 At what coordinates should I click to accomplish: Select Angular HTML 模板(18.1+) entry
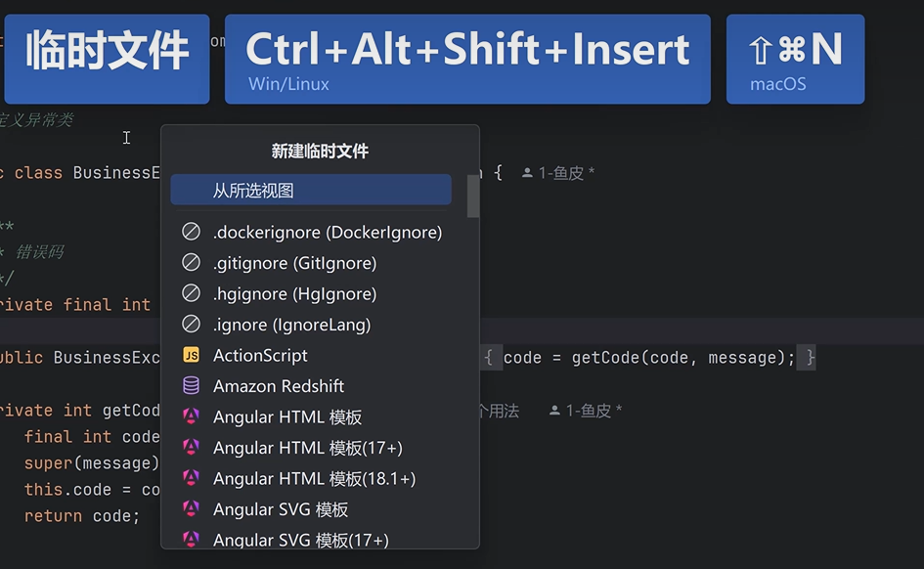coord(314,479)
